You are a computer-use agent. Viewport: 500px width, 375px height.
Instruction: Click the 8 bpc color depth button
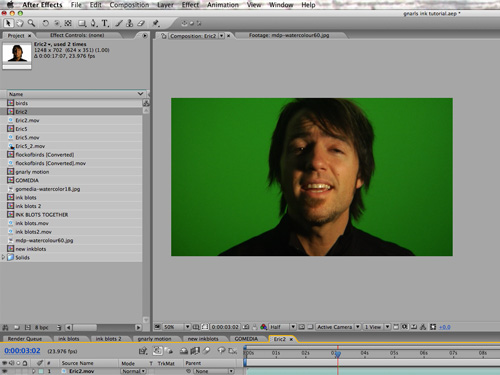pos(42,327)
